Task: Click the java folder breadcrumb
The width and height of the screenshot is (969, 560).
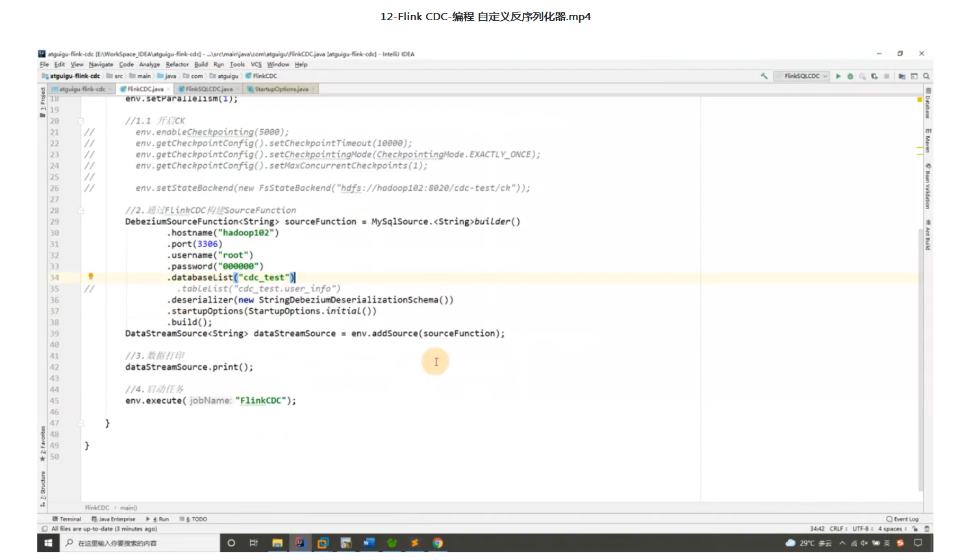Action: (167, 76)
